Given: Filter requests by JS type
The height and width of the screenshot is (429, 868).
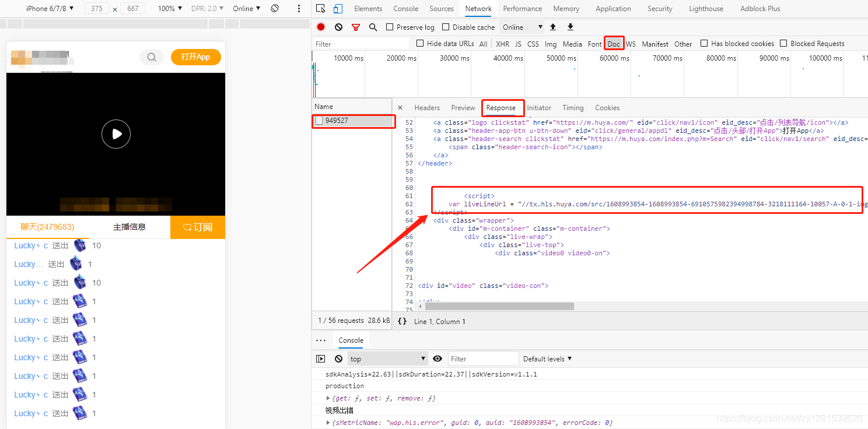Looking at the screenshot, I should click(518, 44).
